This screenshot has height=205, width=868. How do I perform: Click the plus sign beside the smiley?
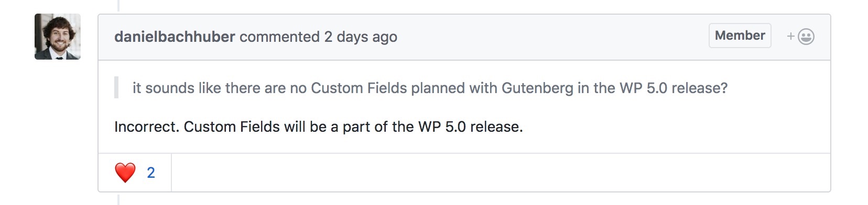tap(790, 37)
